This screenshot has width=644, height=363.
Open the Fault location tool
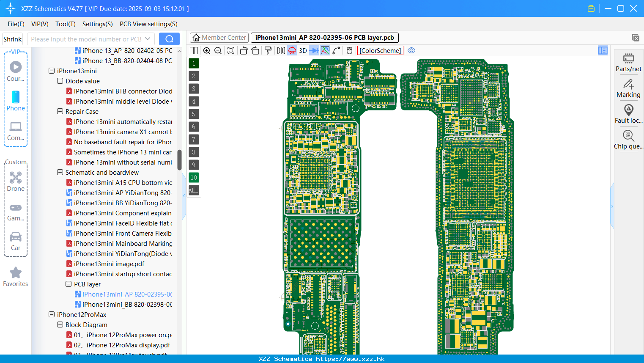628,114
